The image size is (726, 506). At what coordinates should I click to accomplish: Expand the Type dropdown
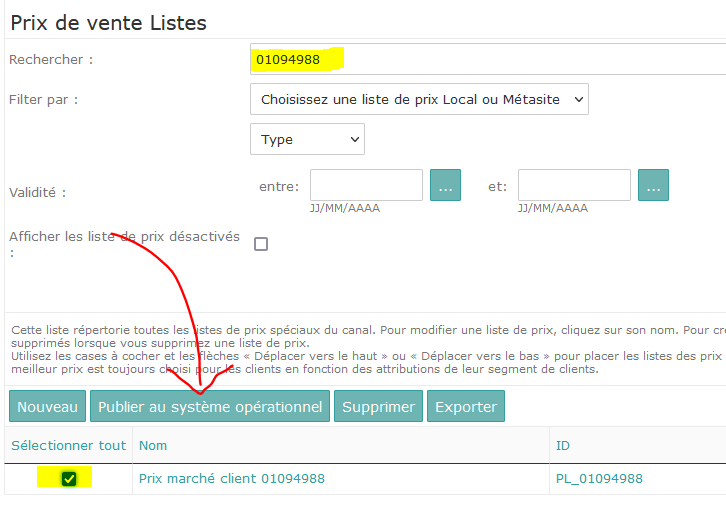307,139
